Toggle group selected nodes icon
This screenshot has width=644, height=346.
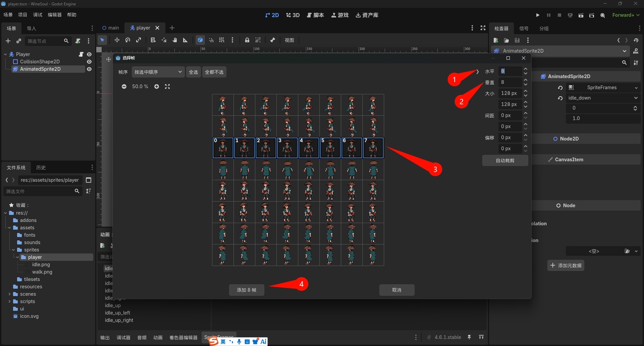(x=258, y=40)
